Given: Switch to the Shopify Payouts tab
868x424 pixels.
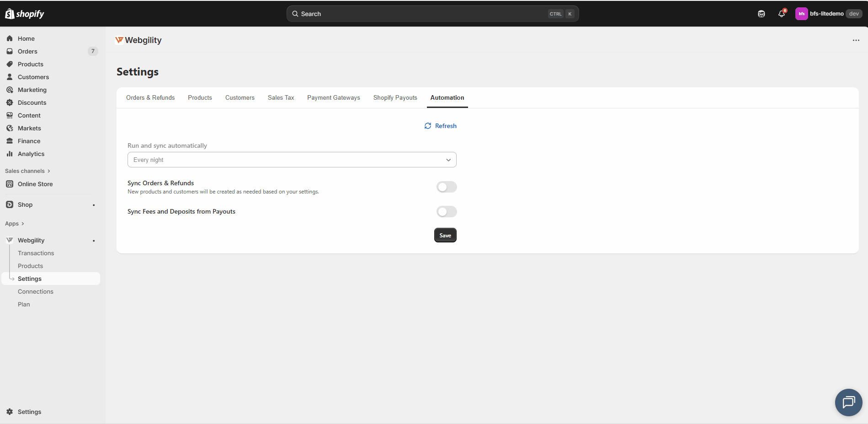Looking at the screenshot, I should pyautogui.click(x=395, y=98).
